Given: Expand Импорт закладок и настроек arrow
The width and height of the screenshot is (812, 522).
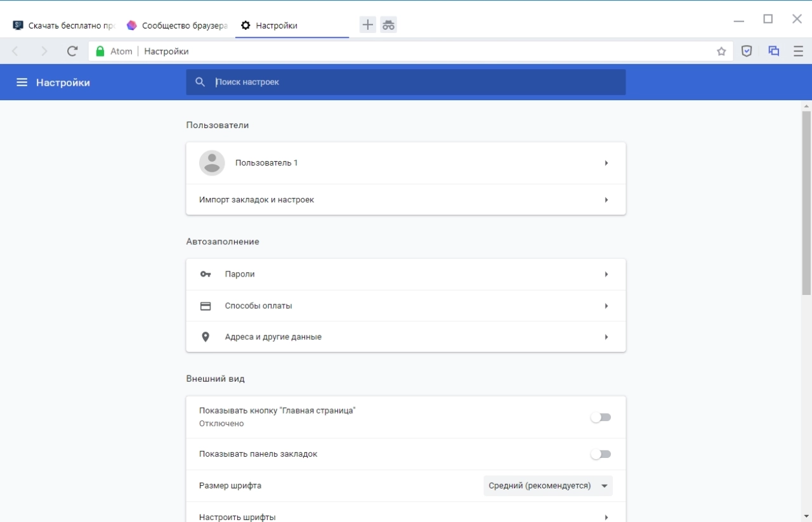Looking at the screenshot, I should pyautogui.click(x=606, y=200).
